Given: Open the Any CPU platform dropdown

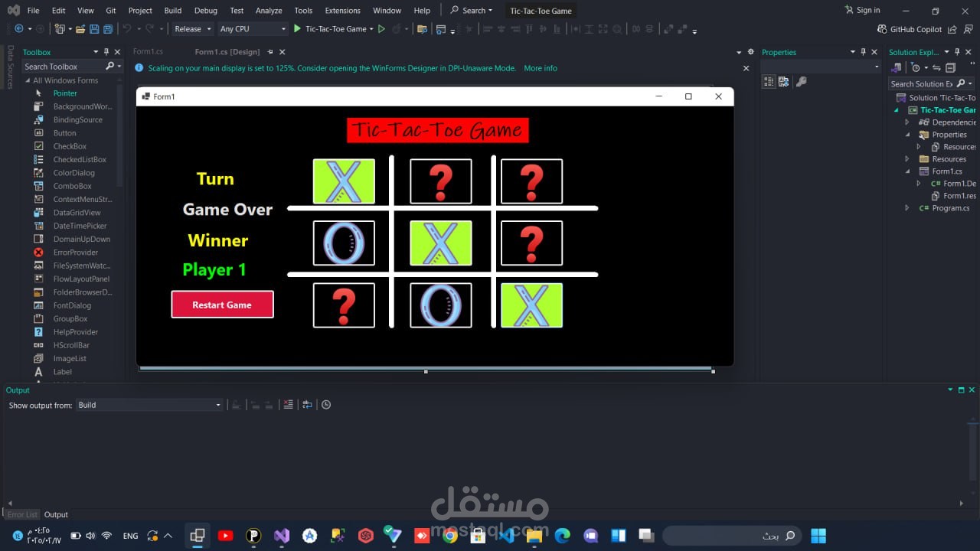Looking at the screenshot, I should (x=253, y=29).
